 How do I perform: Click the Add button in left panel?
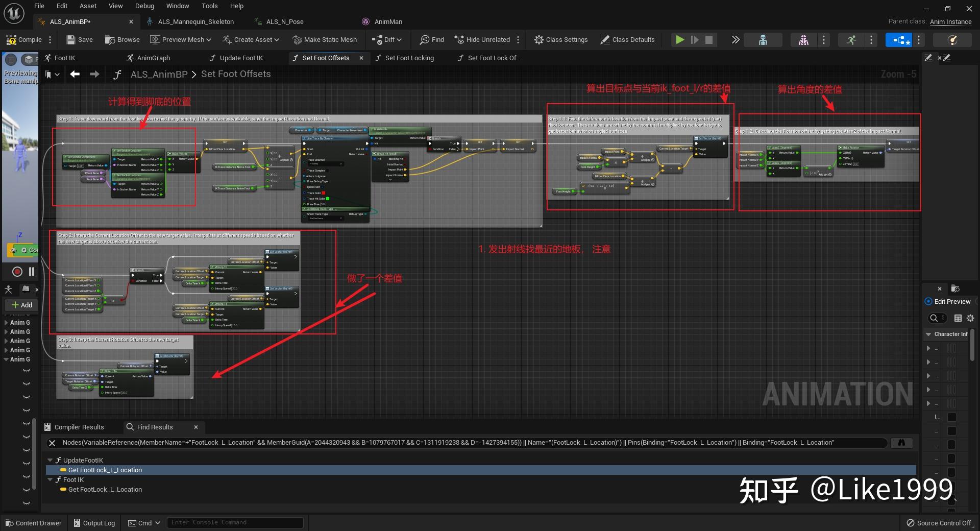pos(22,305)
